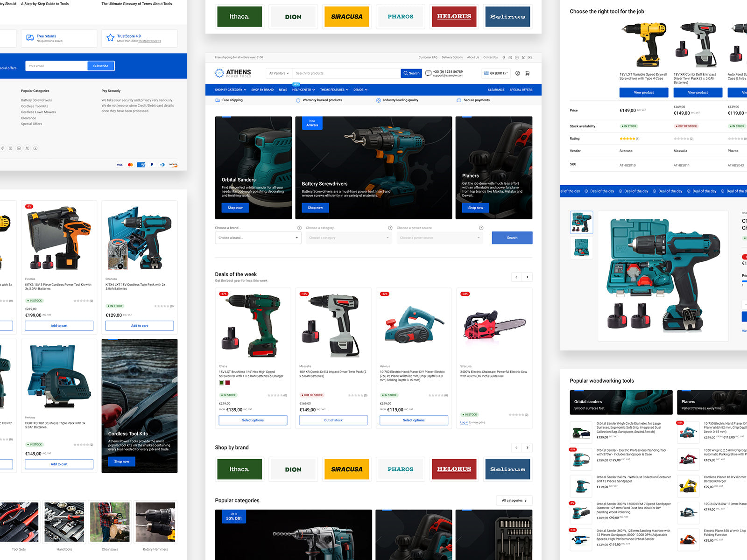
Task: Open the user account icon in header
Action: [518, 73]
